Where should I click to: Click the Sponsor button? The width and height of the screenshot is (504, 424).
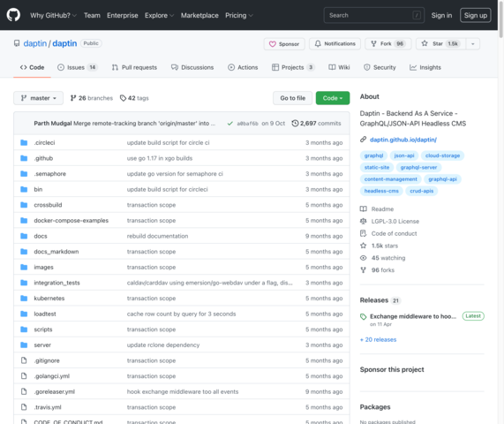[x=284, y=44]
